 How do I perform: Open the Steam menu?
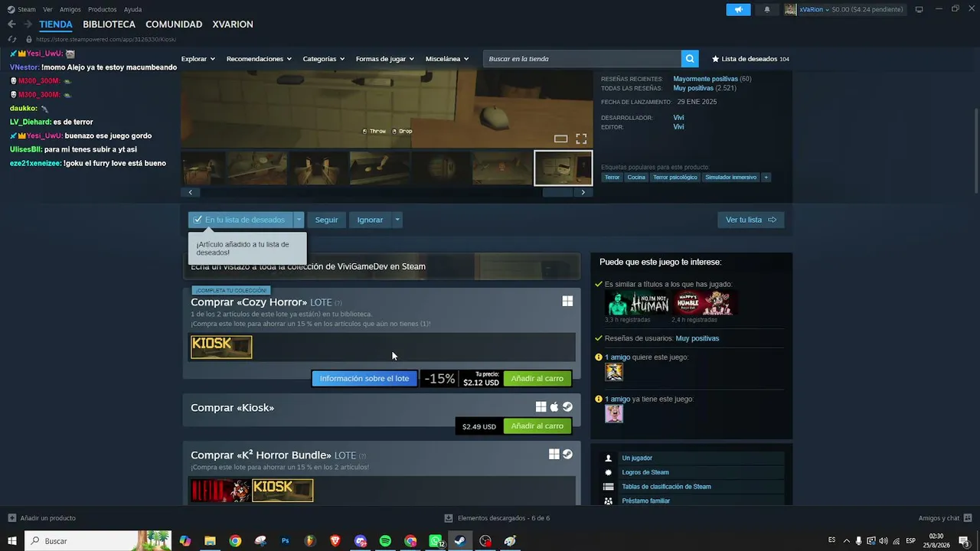[x=27, y=9]
